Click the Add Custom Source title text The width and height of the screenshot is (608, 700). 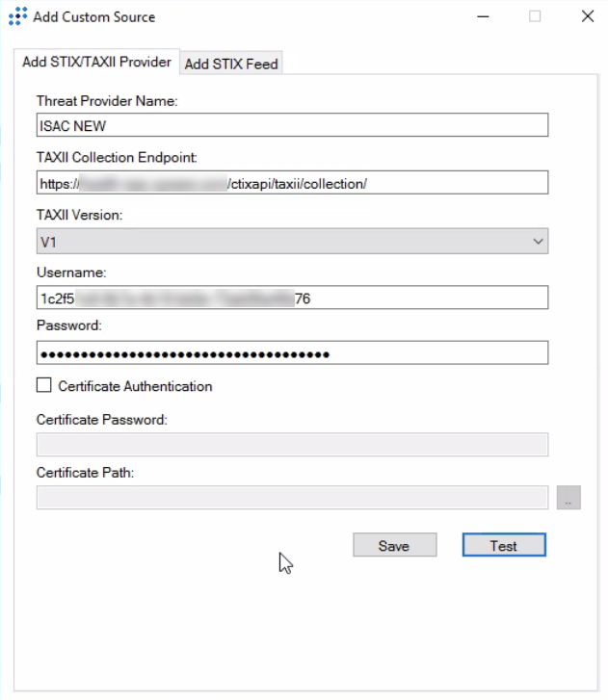93,16
